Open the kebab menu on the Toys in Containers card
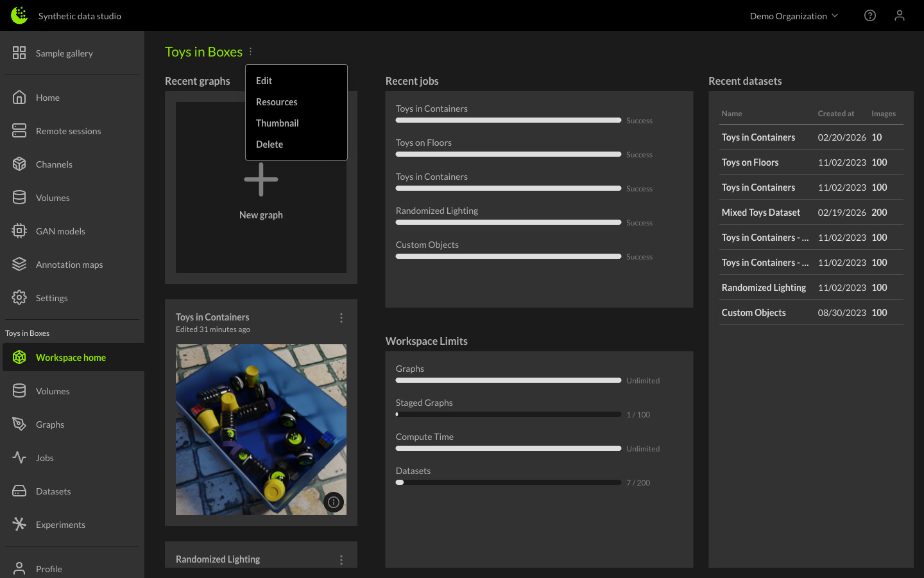Image resolution: width=924 pixels, height=578 pixels. point(341,317)
